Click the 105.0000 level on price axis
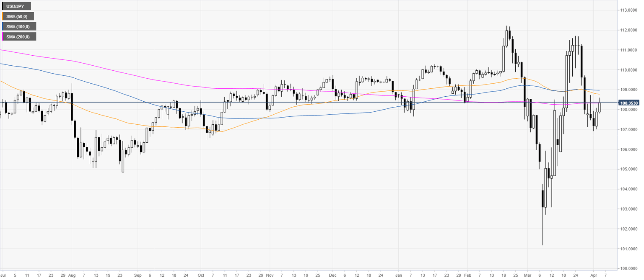This screenshot has width=644, height=280. coord(630,169)
